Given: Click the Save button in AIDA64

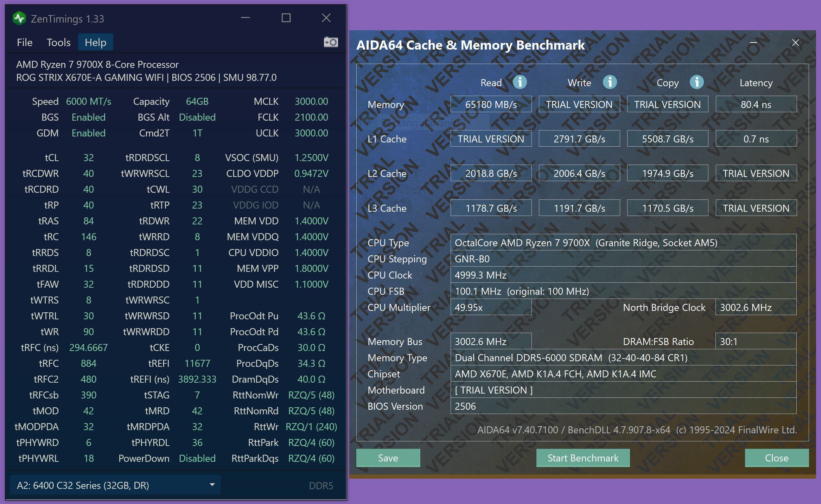Looking at the screenshot, I should pos(388,458).
